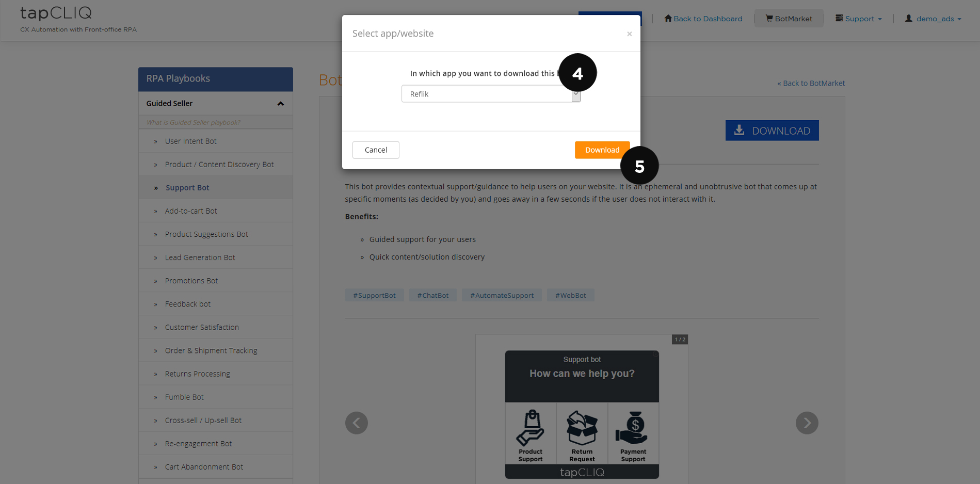This screenshot has height=484, width=980.
Task: Go to the previous carousel slide
Action: pos(357,423)
